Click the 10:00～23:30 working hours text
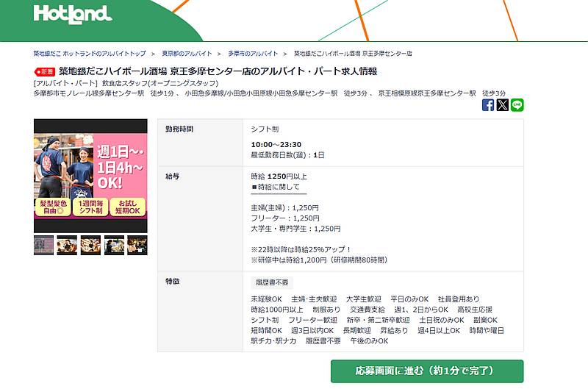The image size is (588, 389). (276, 144)
